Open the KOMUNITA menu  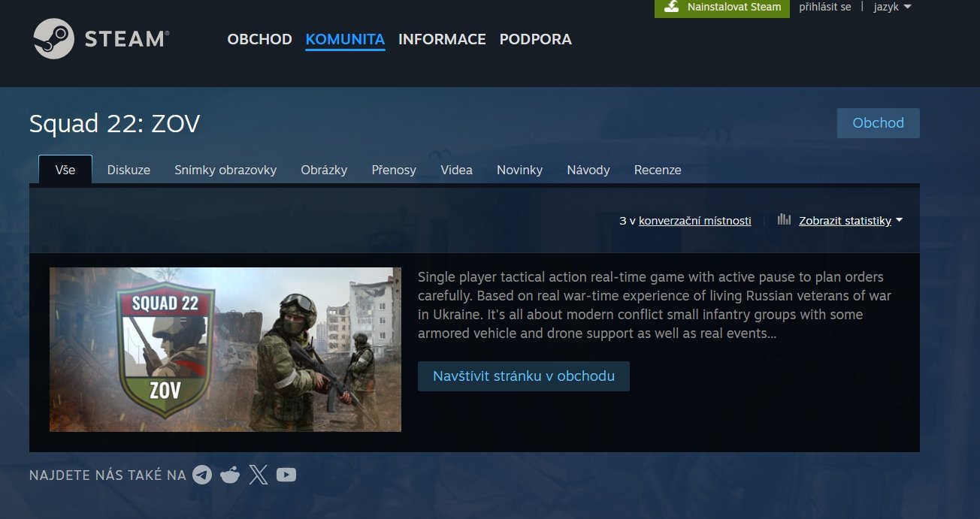coord(345,39)
